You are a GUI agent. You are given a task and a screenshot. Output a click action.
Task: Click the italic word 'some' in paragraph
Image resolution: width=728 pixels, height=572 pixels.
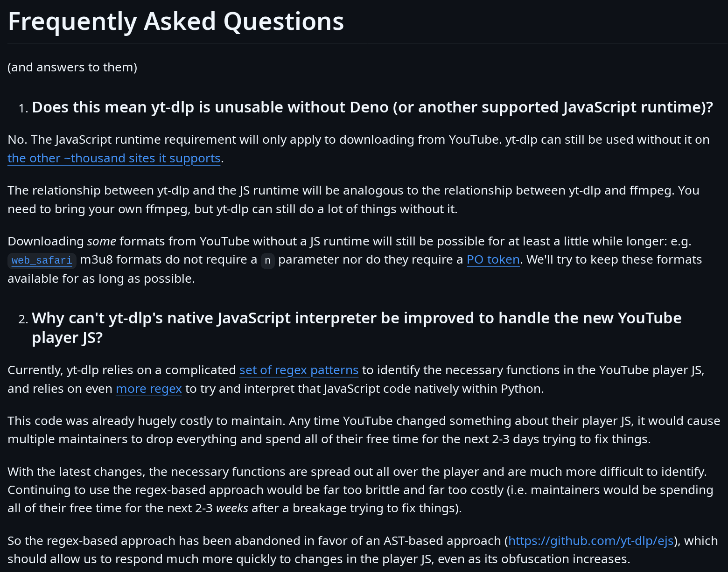pos(101,241)
